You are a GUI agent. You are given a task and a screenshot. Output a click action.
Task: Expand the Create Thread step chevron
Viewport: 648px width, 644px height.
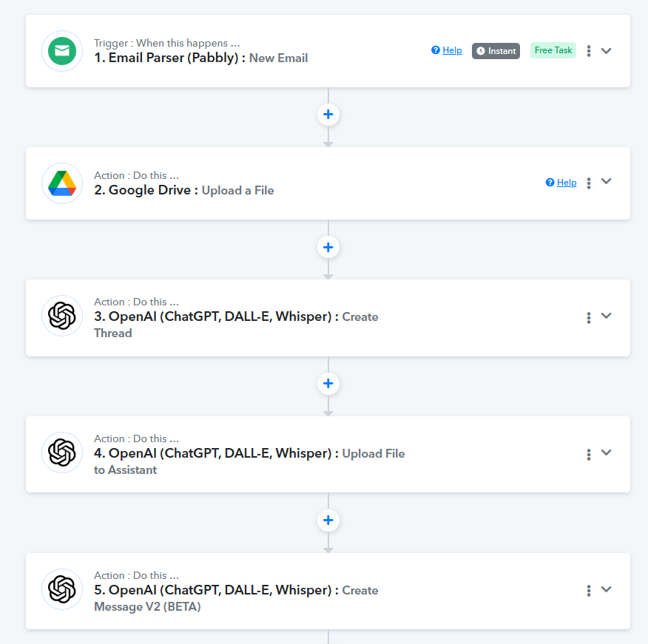(x=606, y=316)
